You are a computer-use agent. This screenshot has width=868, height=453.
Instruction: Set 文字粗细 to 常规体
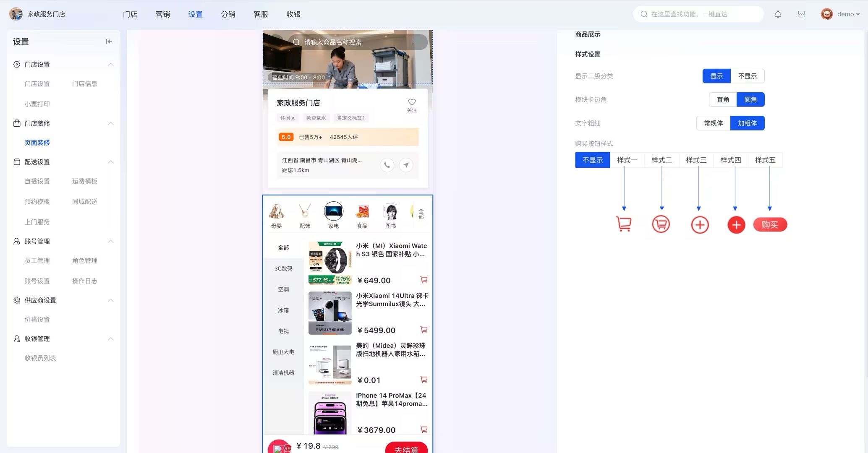point(713,123)
